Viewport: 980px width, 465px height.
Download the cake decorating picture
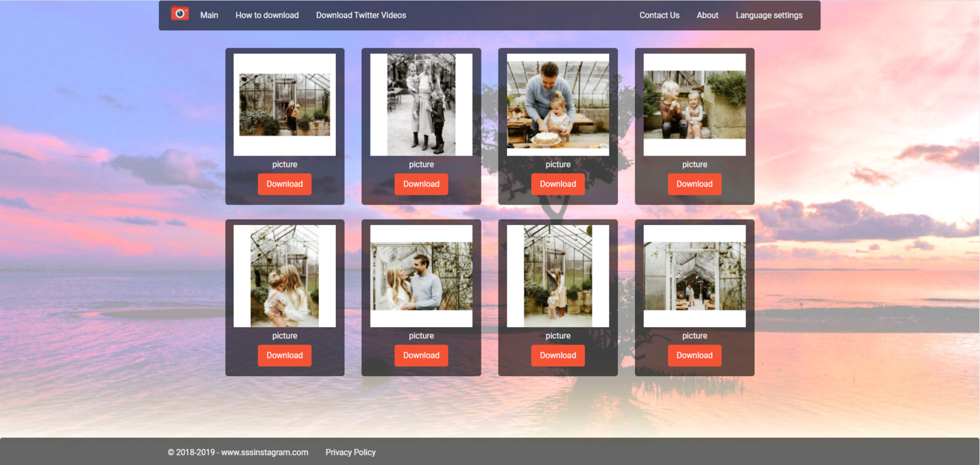tap(557, 184)
